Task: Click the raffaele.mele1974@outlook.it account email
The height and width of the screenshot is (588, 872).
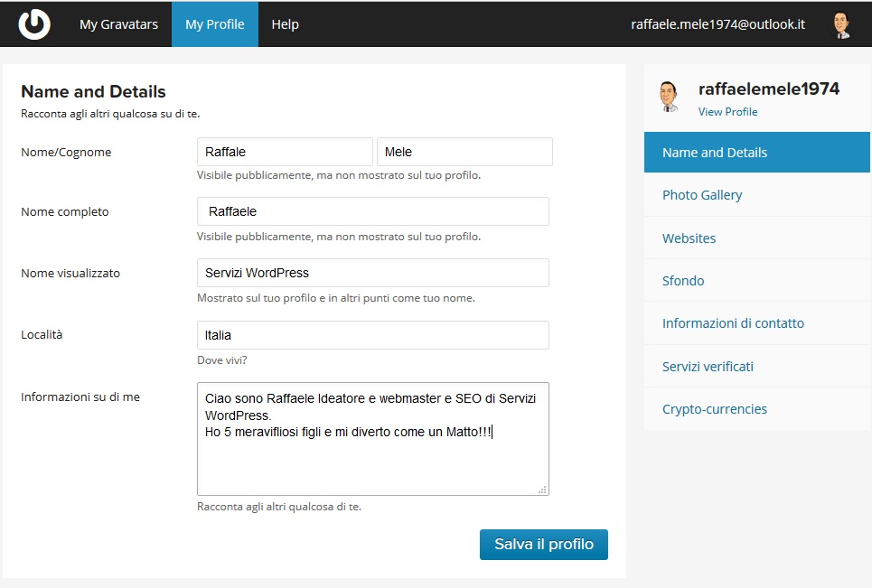Action: [x=717, y=24]
